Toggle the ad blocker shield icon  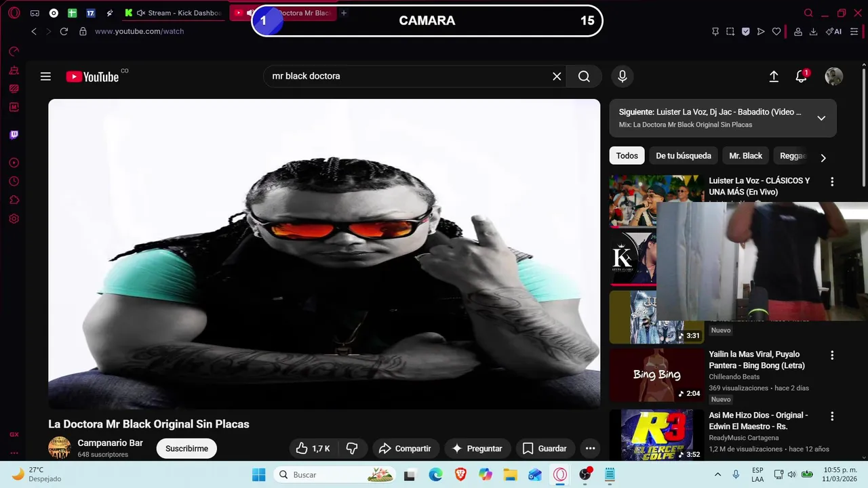pos(745,31)
